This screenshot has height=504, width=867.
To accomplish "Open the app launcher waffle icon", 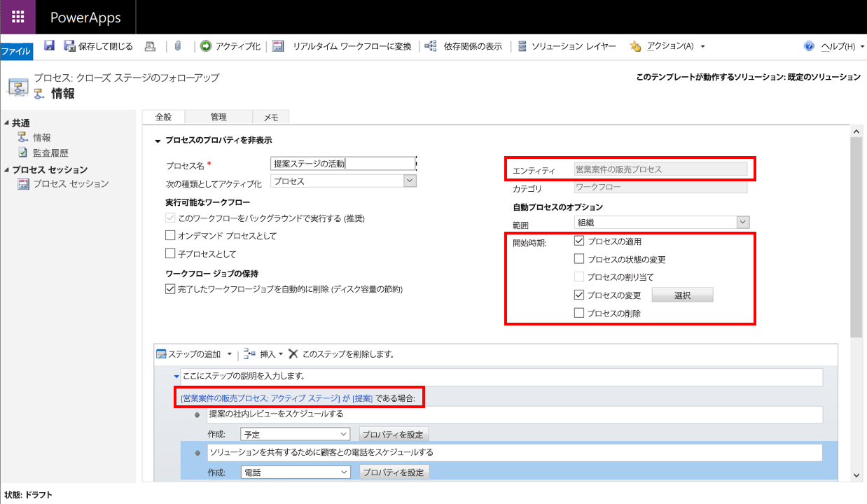I will point(18,17).
